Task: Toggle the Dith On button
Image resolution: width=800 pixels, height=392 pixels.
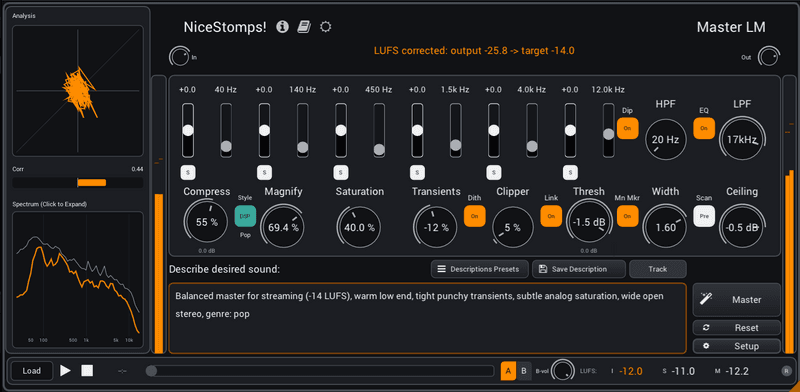Action: [x=474, y=216]
